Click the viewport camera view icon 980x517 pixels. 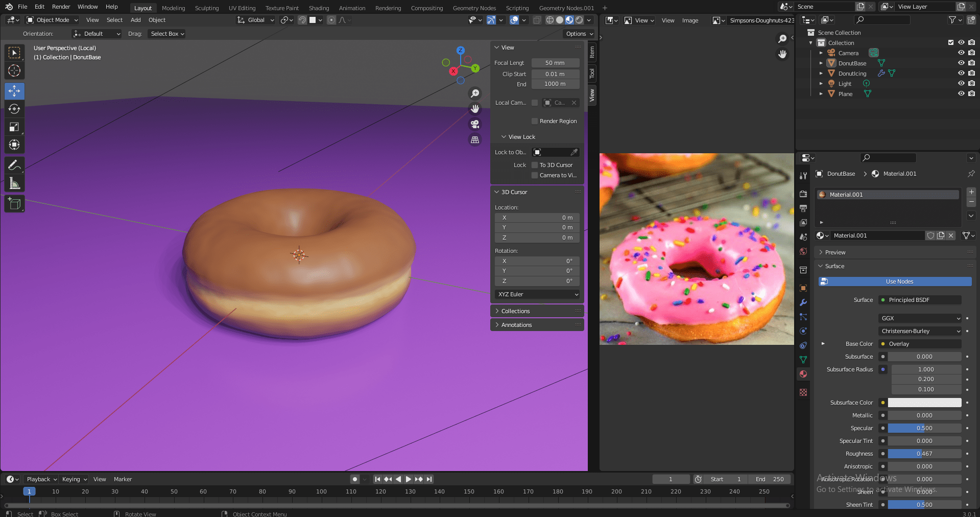(x=474, y=124)
